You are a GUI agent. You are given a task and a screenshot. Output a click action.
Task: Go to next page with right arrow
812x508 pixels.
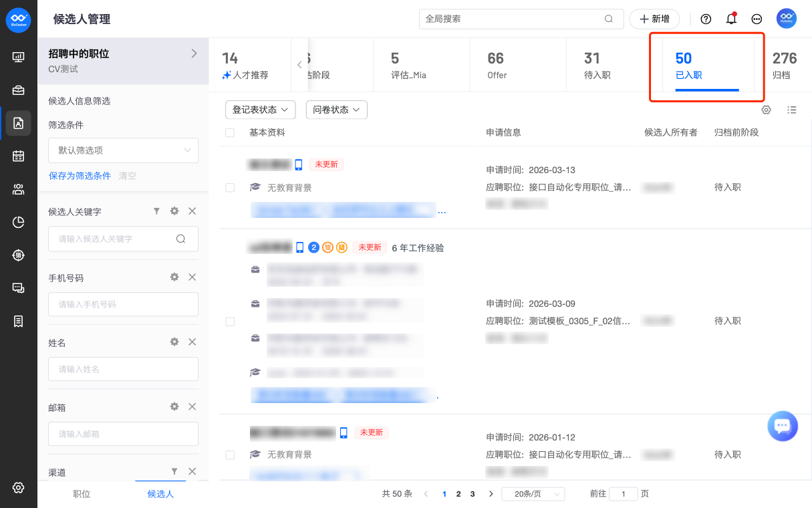491,494
